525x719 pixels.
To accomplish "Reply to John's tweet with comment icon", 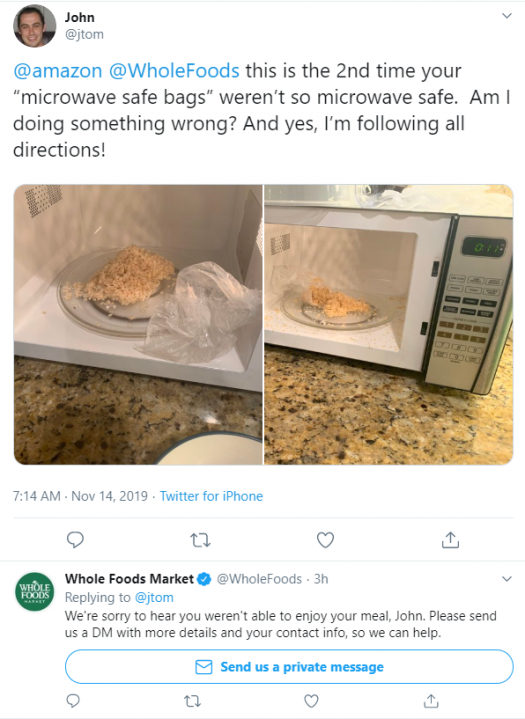I will (x=75, y=540).
